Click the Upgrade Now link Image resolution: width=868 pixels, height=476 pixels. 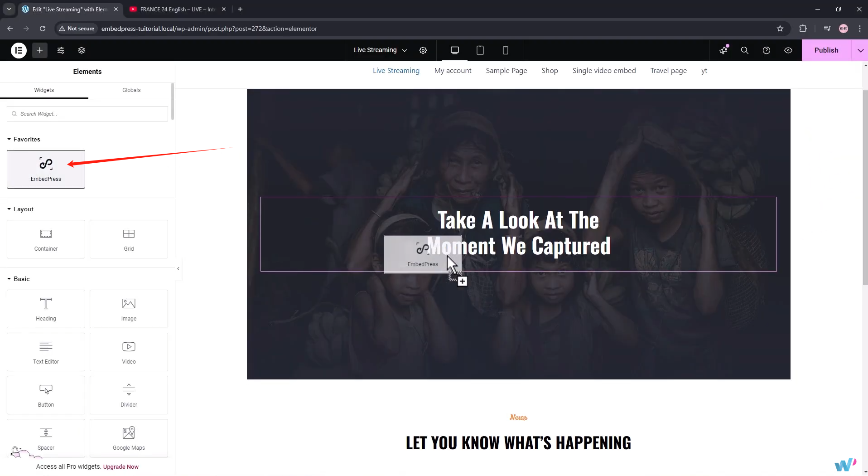[x=121, y=466]
